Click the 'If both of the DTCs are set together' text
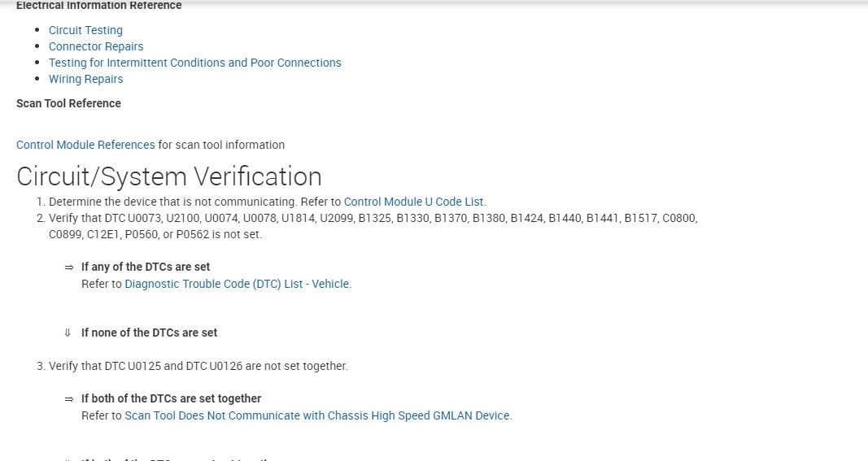 [171, 398]
